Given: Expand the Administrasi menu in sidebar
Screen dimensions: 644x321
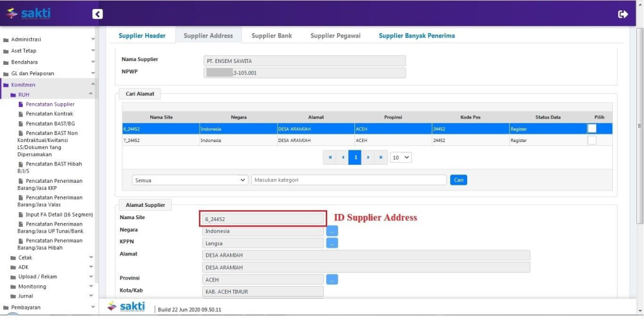Looking at the screenshot, I should tap(49, 40).
